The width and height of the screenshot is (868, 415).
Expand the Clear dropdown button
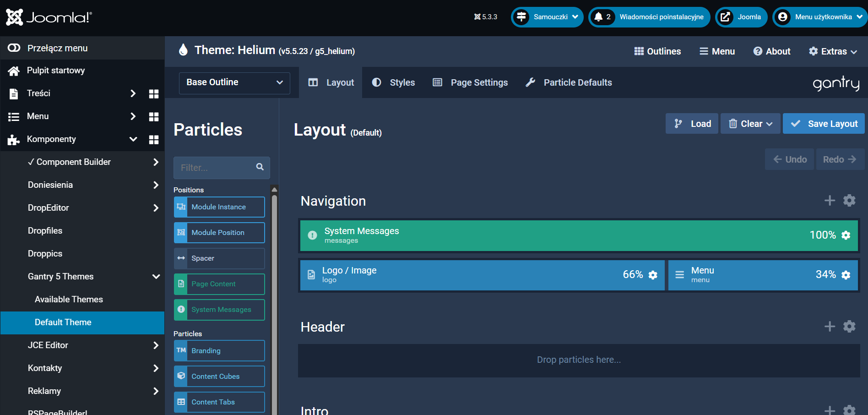coord(750,124)
